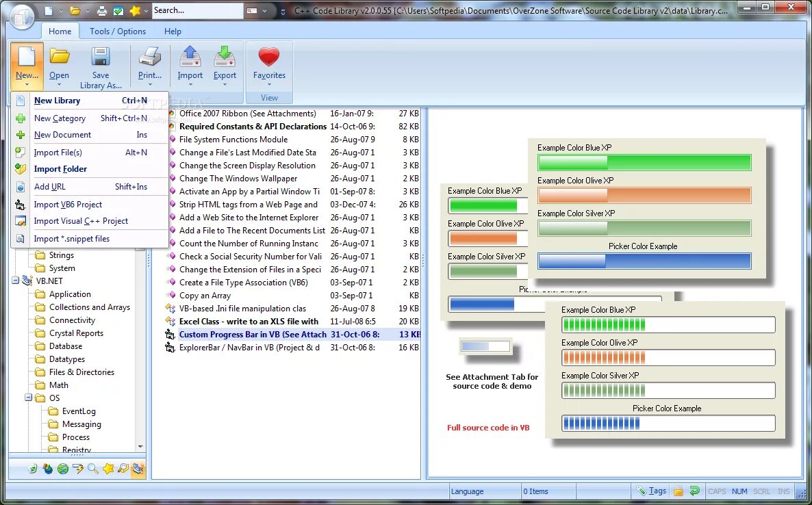Click the recycle bin icon in bottom bar
The image size is (812, 505).
pyautogui.click(x=33, y=469)
